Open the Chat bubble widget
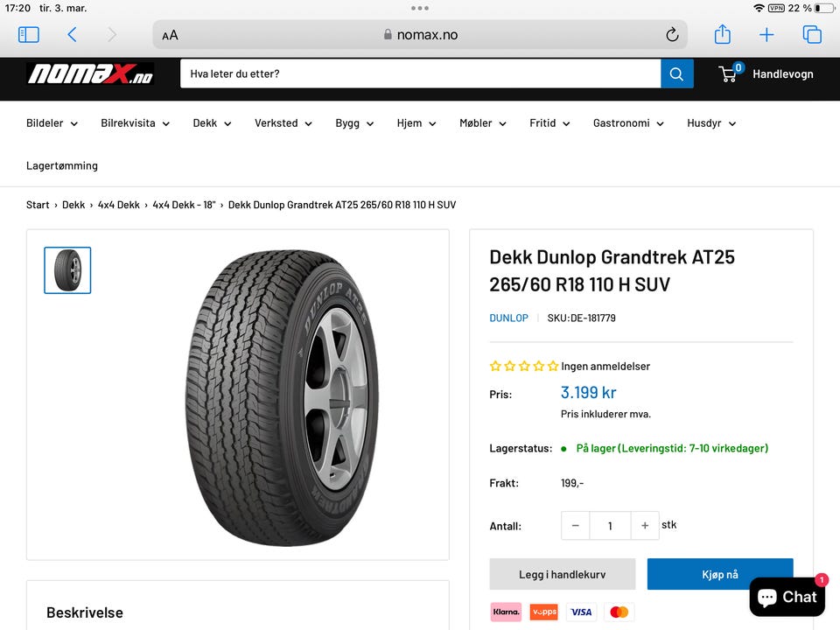 coord(787,597)
